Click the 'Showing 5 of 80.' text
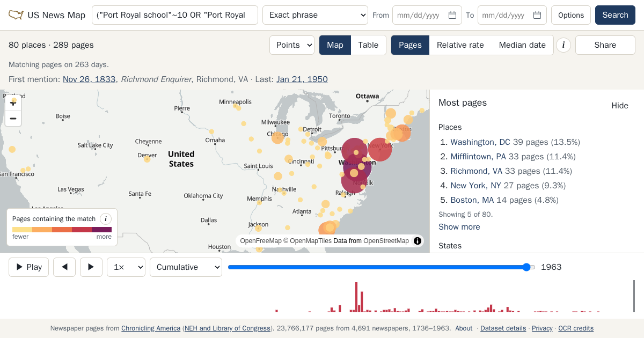This screenshot has width=644, height=338. (x=465, y=214)
